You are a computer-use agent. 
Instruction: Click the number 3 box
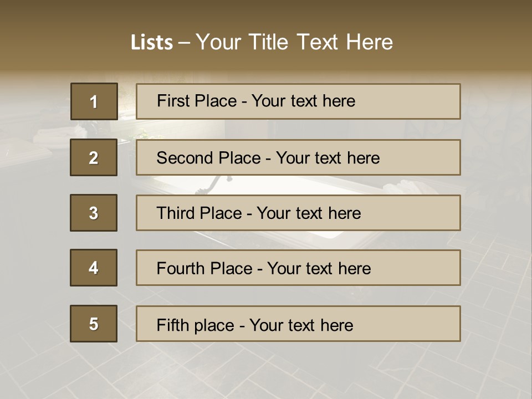94,213
